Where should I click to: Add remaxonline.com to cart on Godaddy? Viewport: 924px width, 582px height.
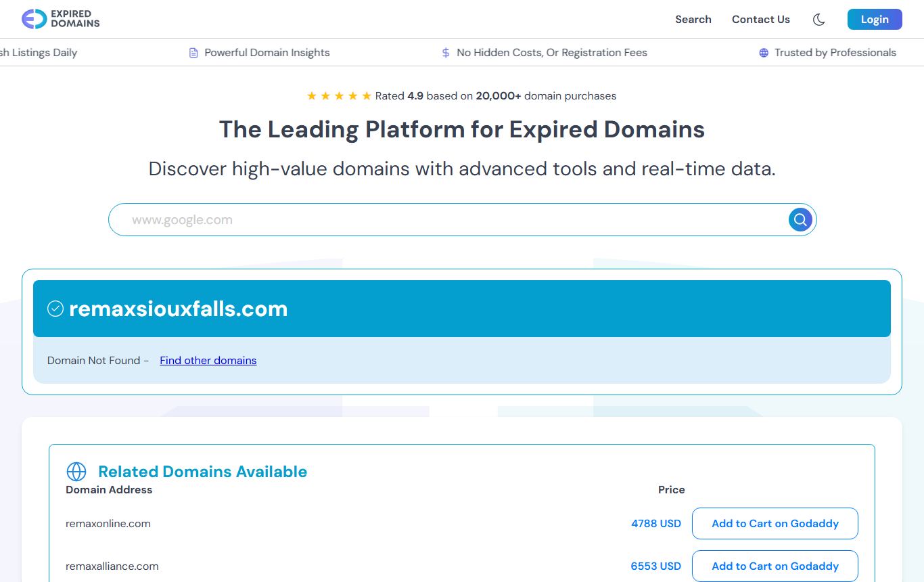[x=775, y=524]
